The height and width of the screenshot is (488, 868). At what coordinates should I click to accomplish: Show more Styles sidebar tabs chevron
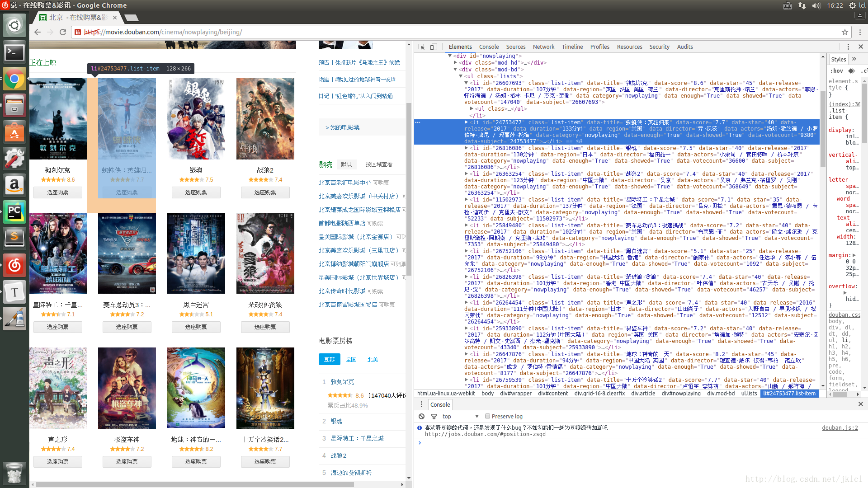[854, 59]
